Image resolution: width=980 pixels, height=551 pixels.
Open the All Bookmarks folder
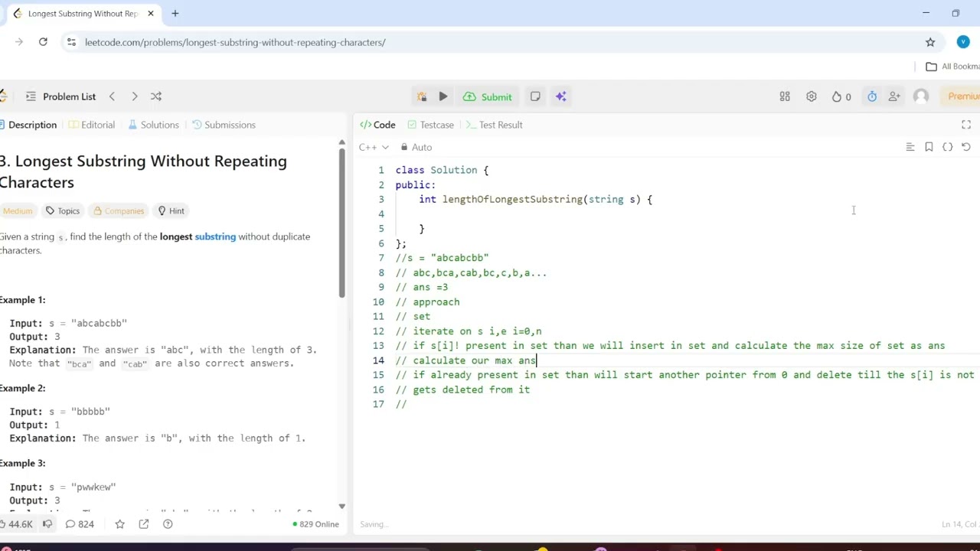tap(952, 67)
